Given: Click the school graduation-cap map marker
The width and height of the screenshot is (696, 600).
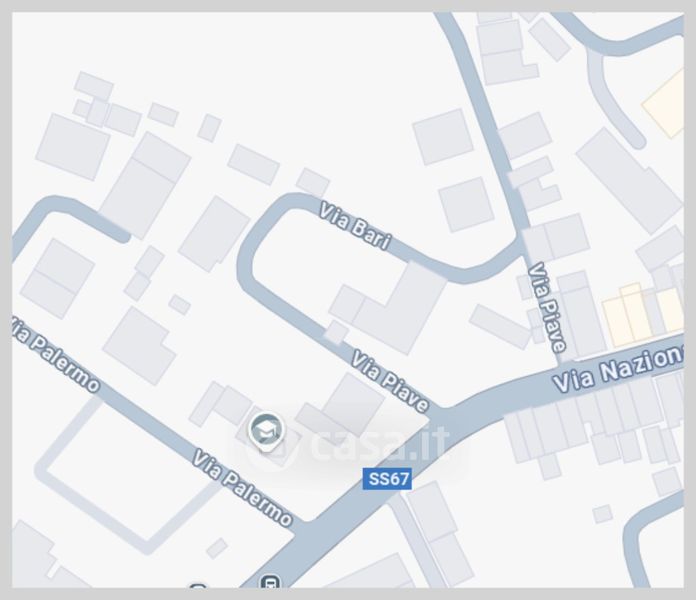Looking at the screenshot, I should (x=266, y=431).
